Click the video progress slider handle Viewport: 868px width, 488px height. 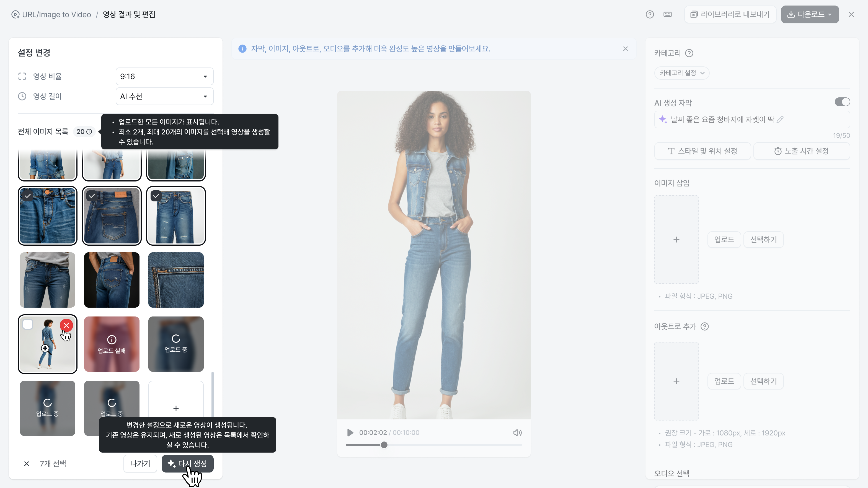(384, 445)
